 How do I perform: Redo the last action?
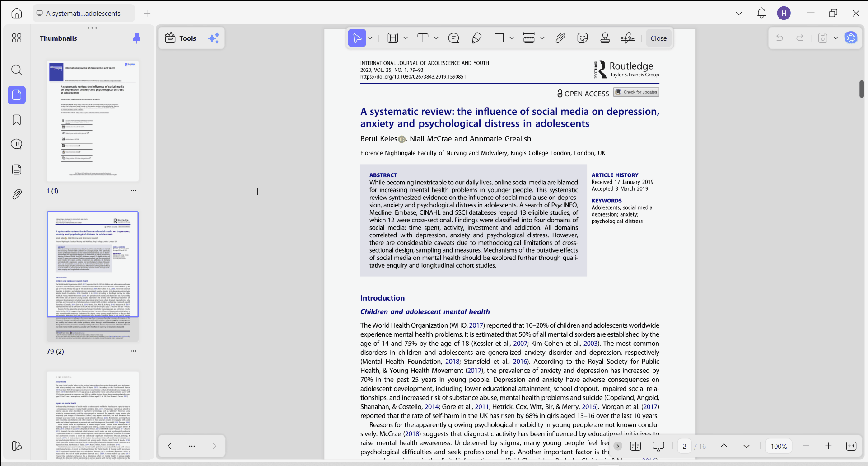pos(800,38)
